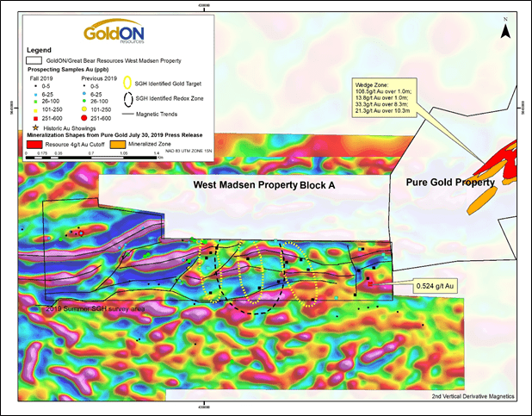Click 'Historic Au Showings' legend text
The height and width of the screenshot is (416, 532).
pos(70,128)
